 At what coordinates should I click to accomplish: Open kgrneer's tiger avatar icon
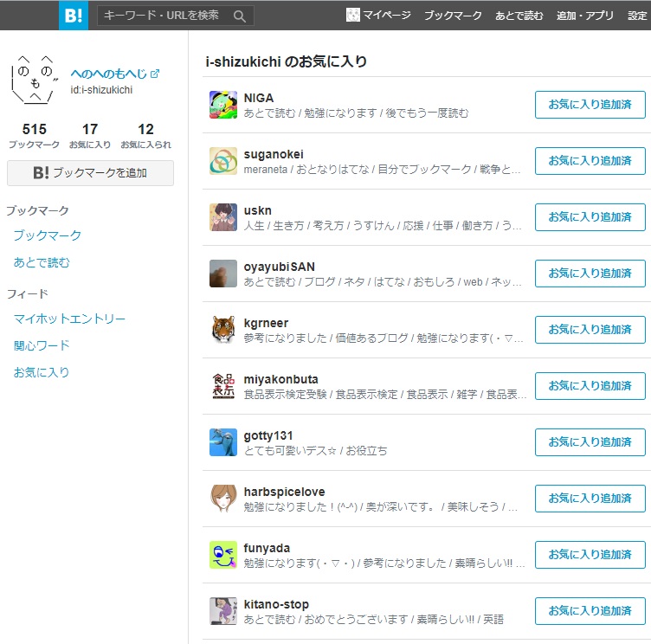223,330
